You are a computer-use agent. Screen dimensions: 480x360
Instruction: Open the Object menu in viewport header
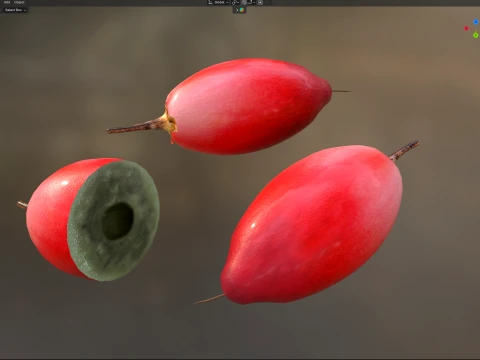[19, 2]
